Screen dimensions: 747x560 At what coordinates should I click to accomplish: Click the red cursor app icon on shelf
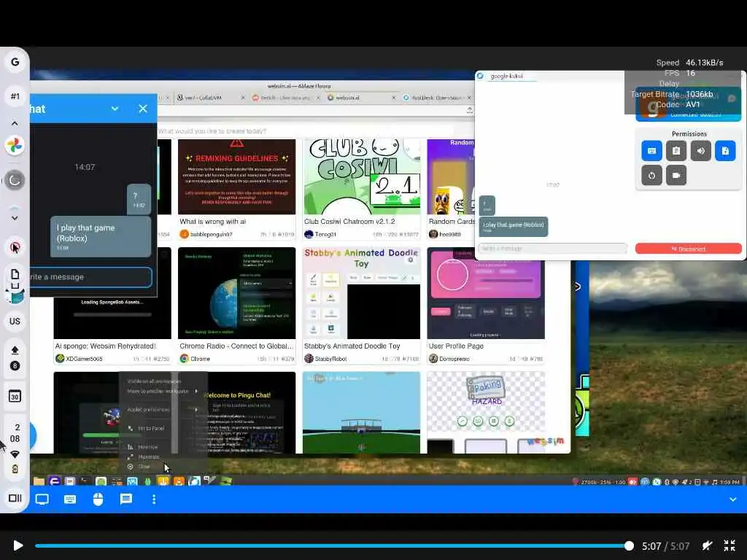[x=15, y=247]
